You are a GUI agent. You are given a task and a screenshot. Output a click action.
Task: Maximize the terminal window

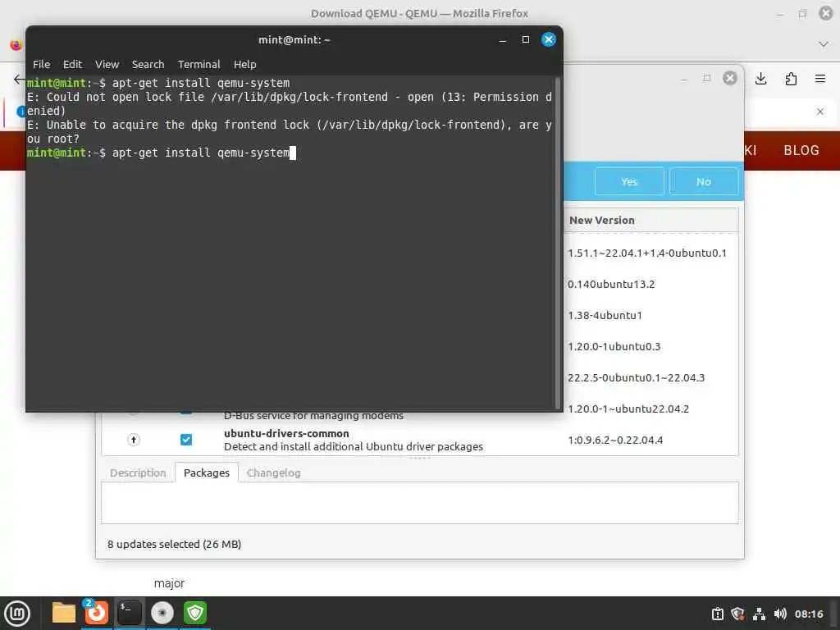[x=526, y=39]
